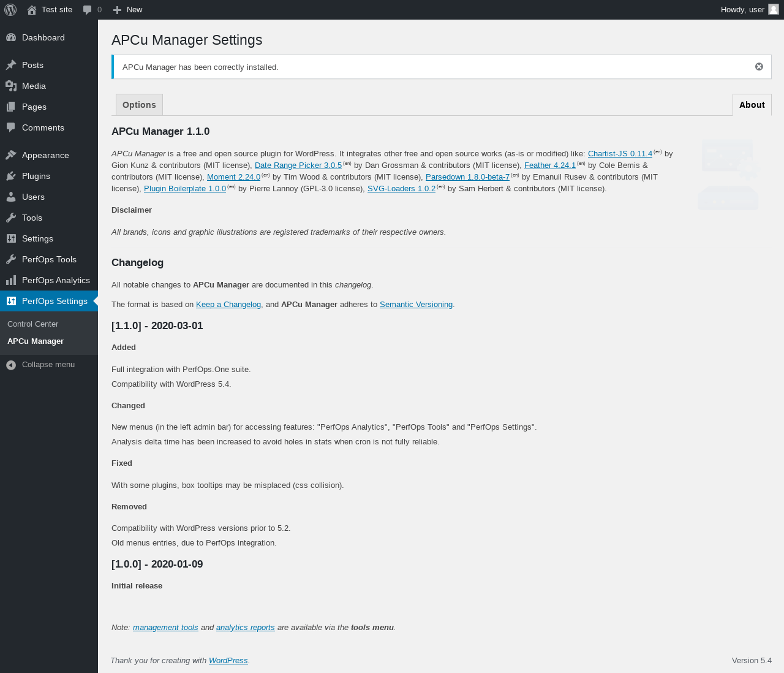
Task: Click the Comments speech icon in sidebar
Action: [x=11, y=127]
